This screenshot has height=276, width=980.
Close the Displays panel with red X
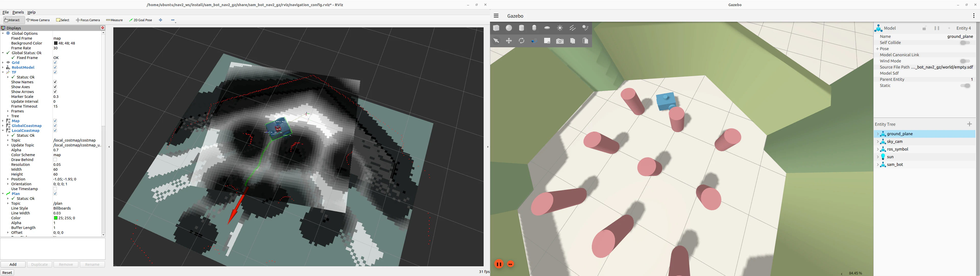click(103, 28)
